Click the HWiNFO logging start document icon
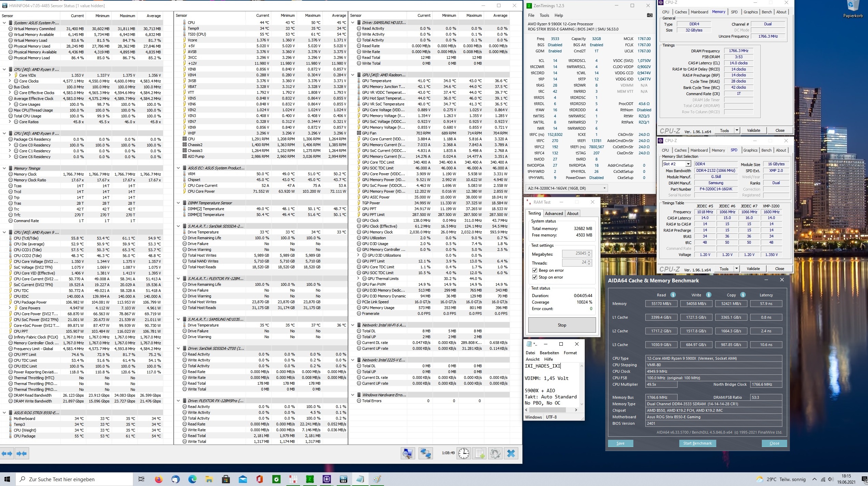Viewport: 868px width, 486px height. [479, 453]
